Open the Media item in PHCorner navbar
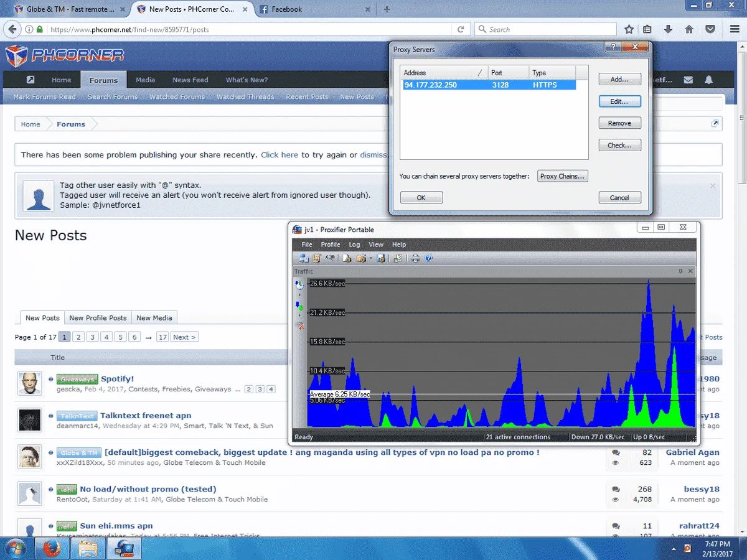The width and height of the screenshot is (747, 560). tap(145, 80)
